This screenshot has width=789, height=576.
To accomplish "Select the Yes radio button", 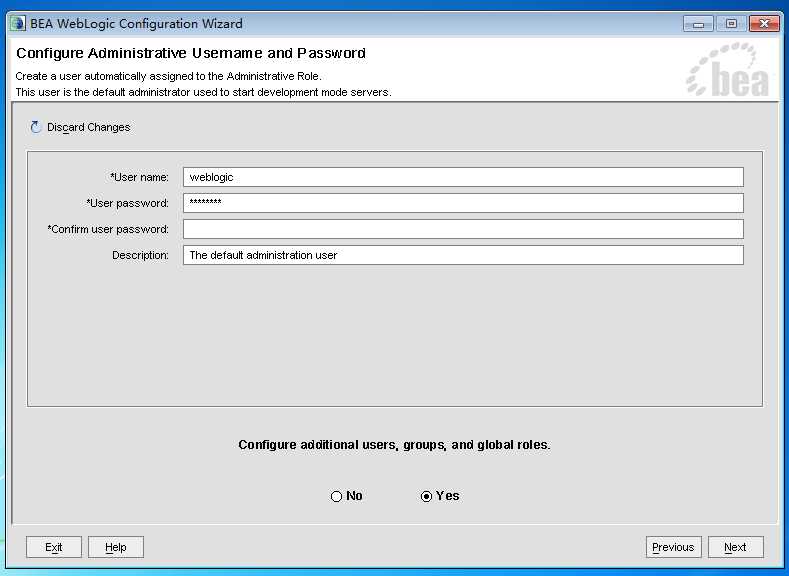I will point(426,497).
